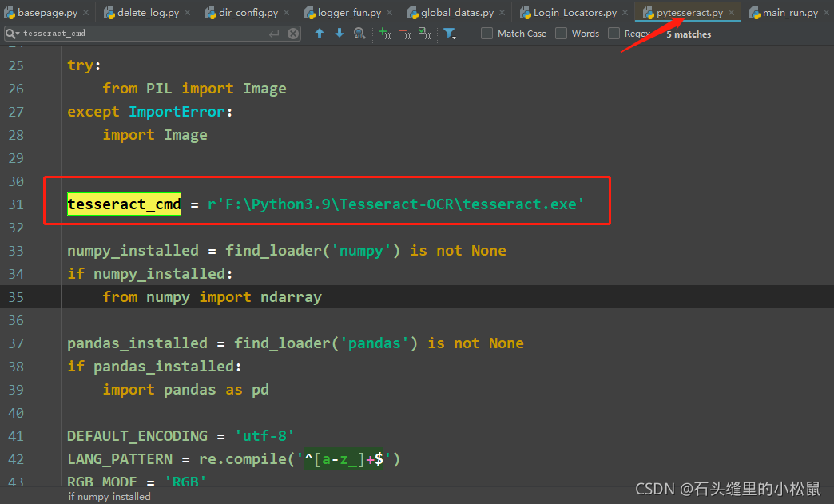Enable the Match Case checkbox
The width and height of the screenshot is (834, 504).
(x=486, y=34)
